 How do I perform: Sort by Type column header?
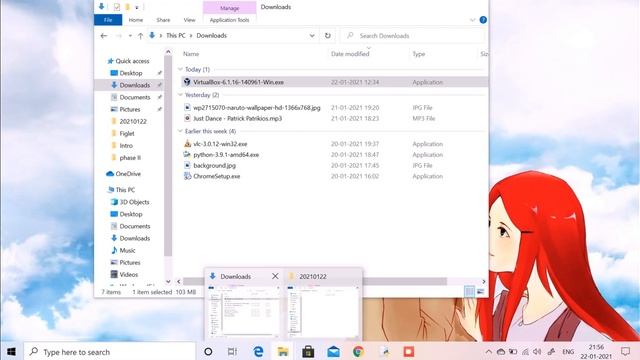(x=418, y=54)
